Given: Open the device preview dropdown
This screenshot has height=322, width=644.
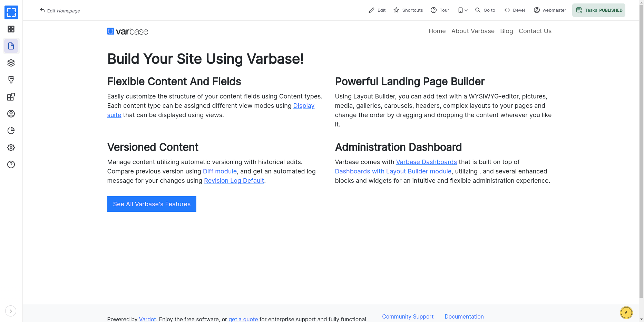Looking at the screenshot, I should [463, 10].
